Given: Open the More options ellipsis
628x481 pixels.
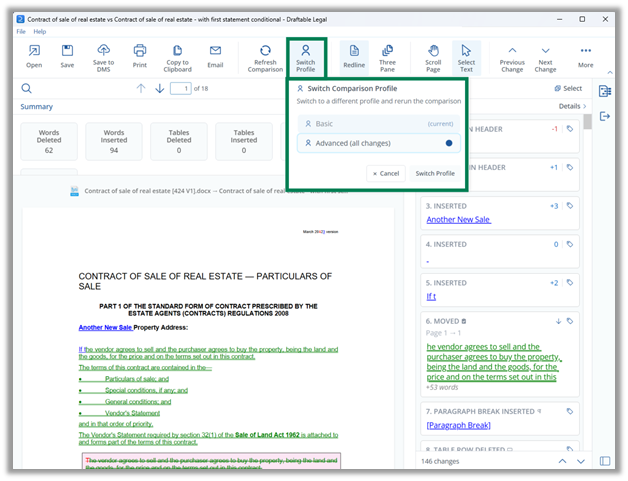Looking at the screenshot, I should pos(586,56).
